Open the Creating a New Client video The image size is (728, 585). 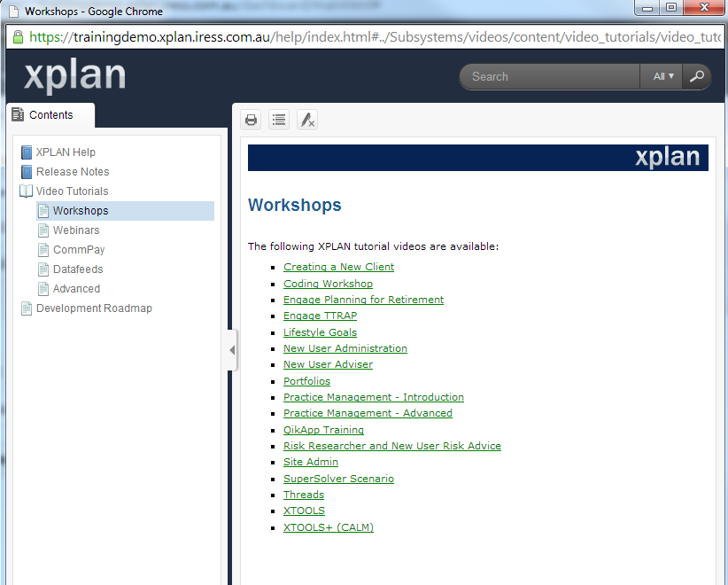click(339, 267)
